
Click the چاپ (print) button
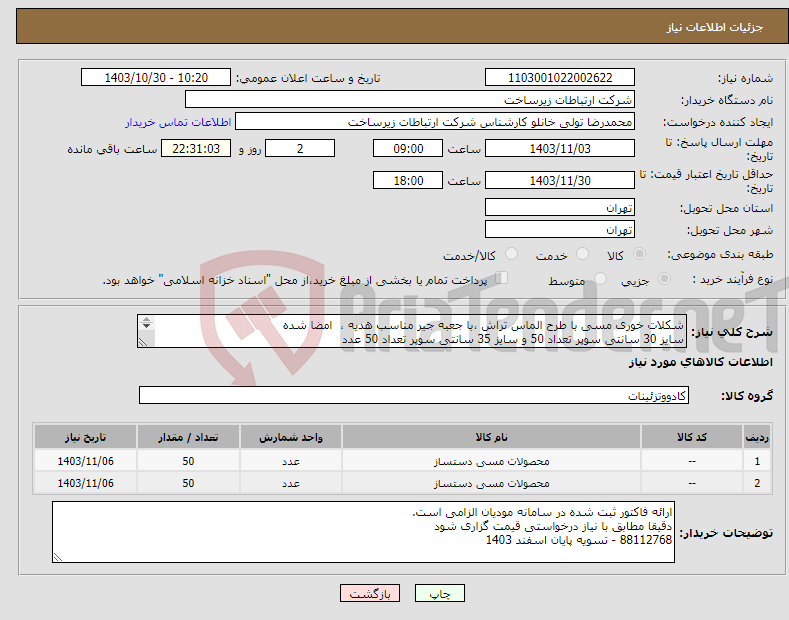[x=439, y=593]
